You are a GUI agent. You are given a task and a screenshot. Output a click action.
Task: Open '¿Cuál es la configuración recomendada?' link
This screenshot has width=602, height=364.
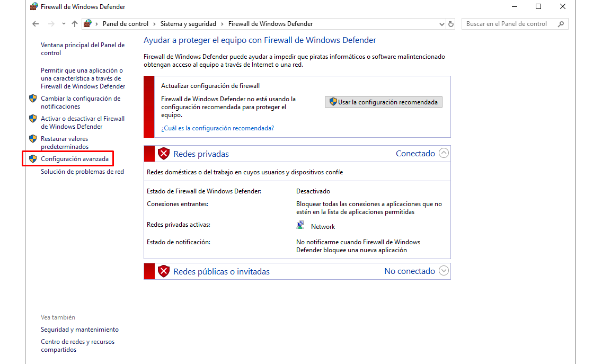(x=218, y=128)
